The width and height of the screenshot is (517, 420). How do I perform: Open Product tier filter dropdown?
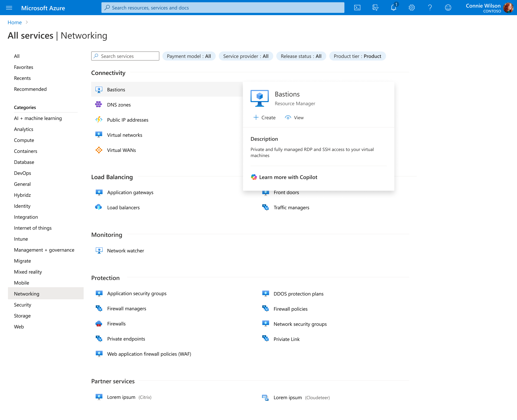(x=357, y=56)
